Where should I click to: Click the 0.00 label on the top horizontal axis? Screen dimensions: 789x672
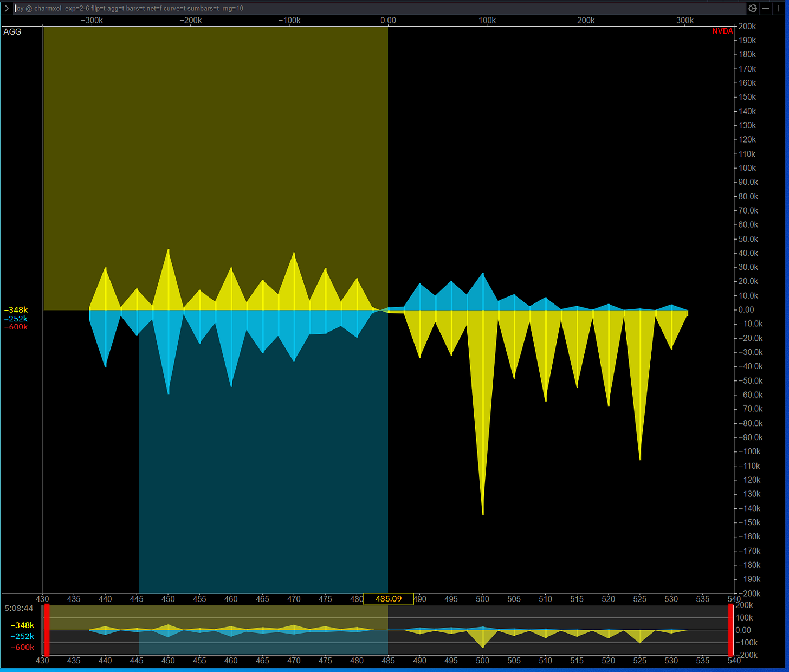click(388, 20)
